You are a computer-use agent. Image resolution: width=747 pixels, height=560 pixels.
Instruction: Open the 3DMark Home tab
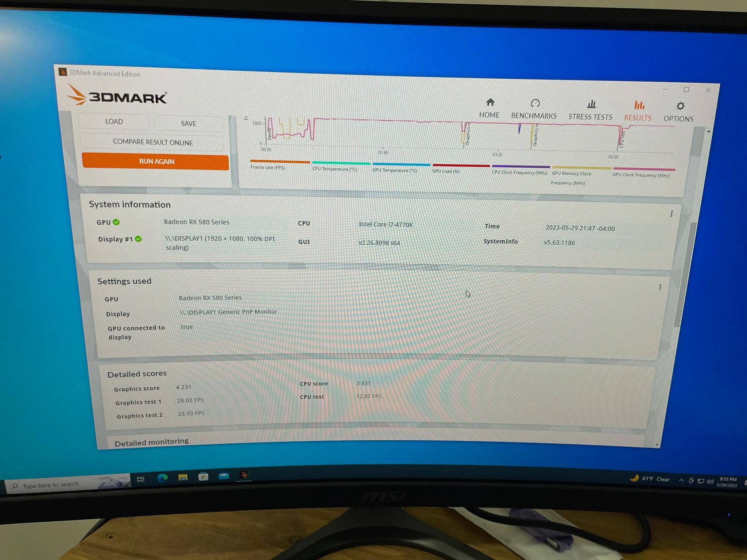489,108
